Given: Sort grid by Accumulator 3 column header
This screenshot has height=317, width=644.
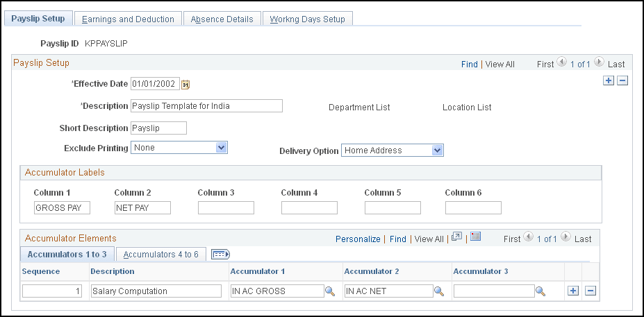Looking at the screenshot, I should pyautogui.click(x=481, y=271).
